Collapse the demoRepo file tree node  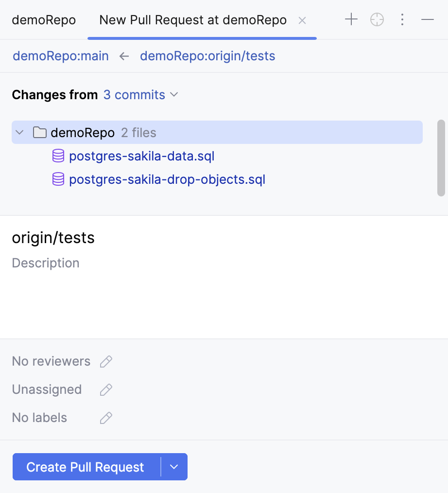[19, 132]
